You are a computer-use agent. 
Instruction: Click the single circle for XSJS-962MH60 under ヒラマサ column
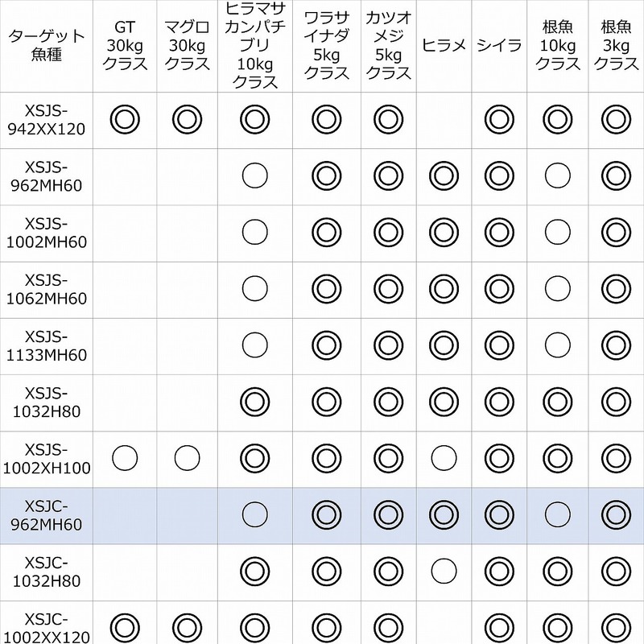click(x=254, y=175)
